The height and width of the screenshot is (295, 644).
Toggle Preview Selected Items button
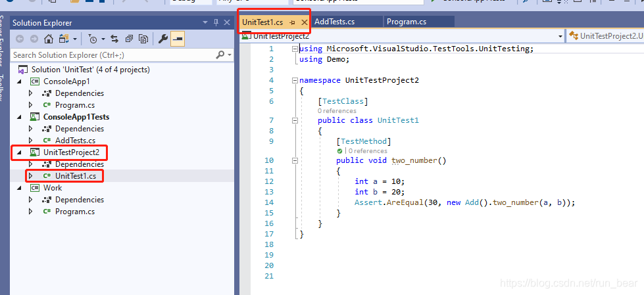click(x=178, y=39)
